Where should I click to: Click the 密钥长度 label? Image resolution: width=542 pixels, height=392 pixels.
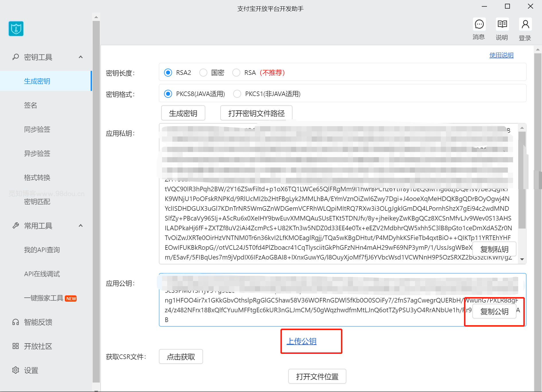pos(120,73)
